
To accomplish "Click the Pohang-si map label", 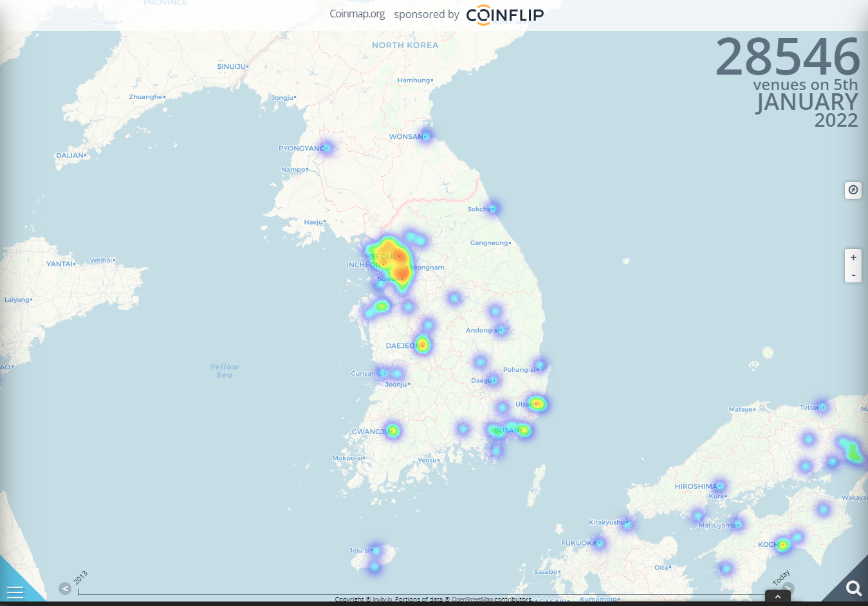I will click(x=519, y=369).
